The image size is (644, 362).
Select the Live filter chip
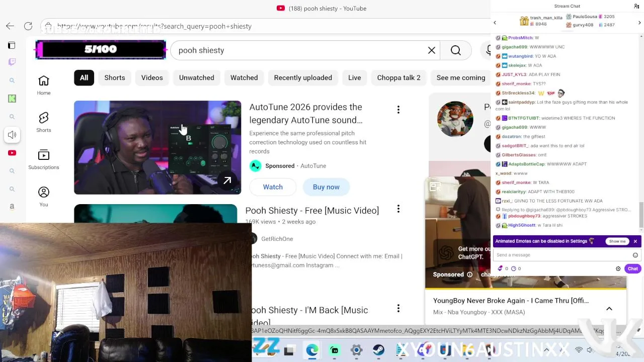tap(355, 77)
